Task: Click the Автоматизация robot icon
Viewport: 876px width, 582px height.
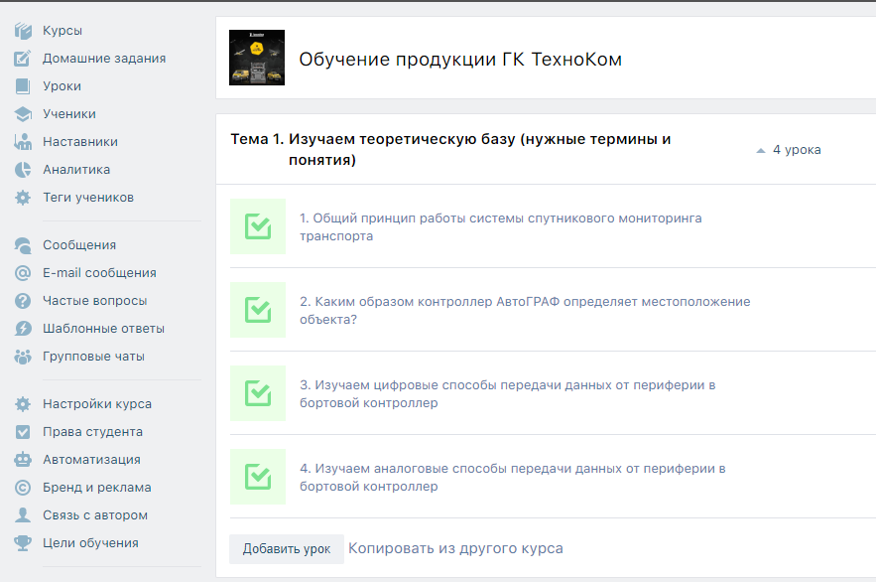Action: click(23, 460)
